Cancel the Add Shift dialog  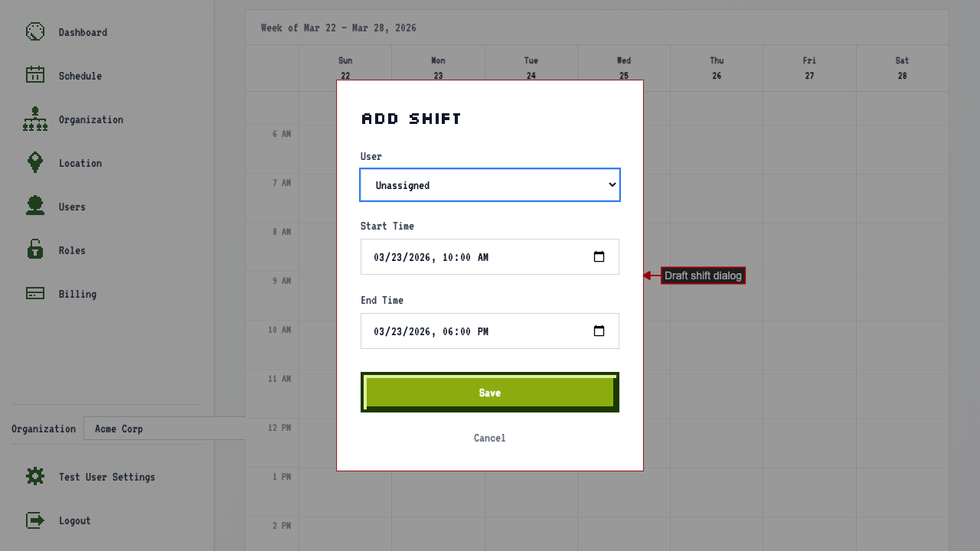point(490,438)
